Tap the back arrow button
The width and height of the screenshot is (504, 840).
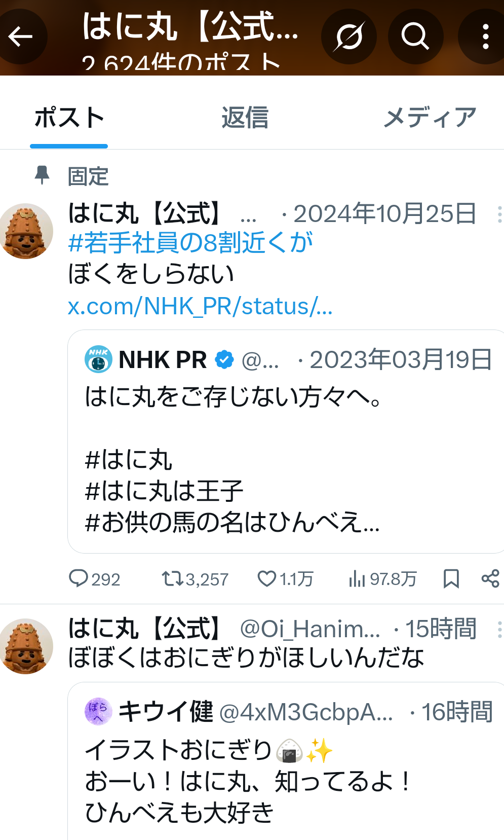point(21,36)
